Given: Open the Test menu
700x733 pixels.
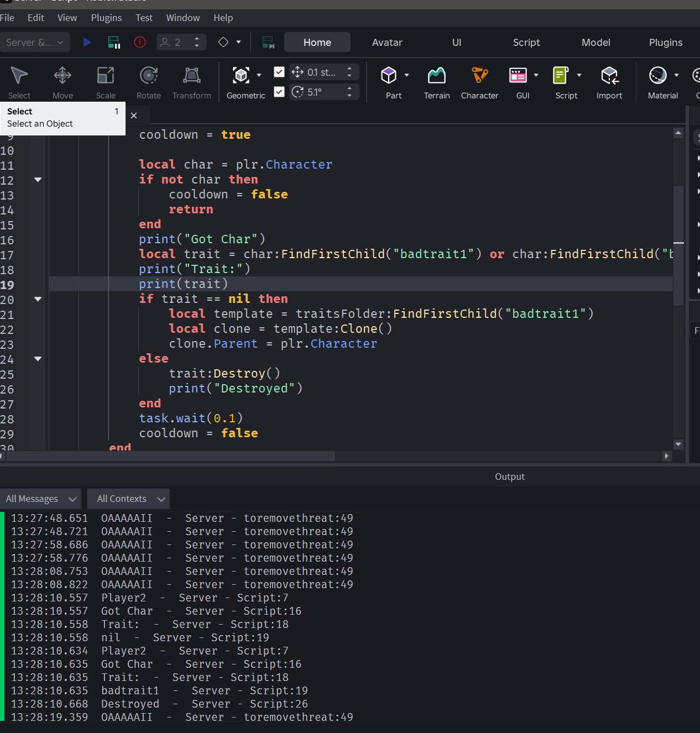Looking at the screenshot, I should coord(144,18).
